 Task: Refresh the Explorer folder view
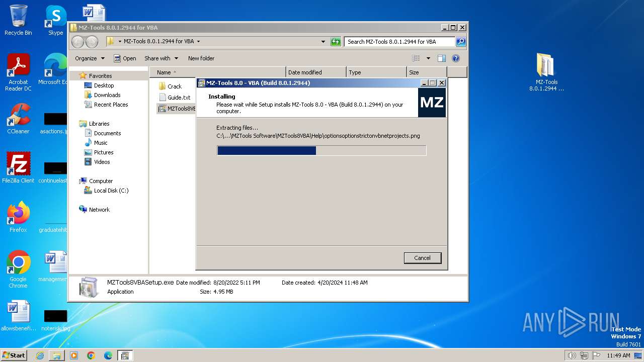pos(336,42)
